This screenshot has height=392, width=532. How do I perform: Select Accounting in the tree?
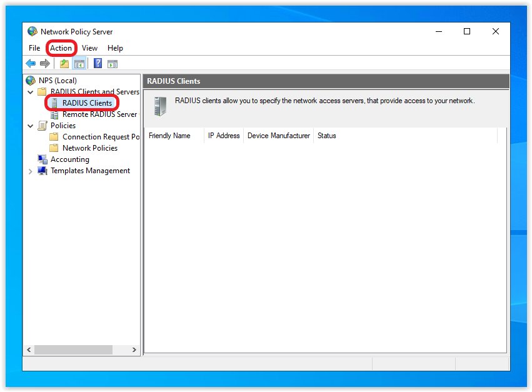[x=70, y=159]
